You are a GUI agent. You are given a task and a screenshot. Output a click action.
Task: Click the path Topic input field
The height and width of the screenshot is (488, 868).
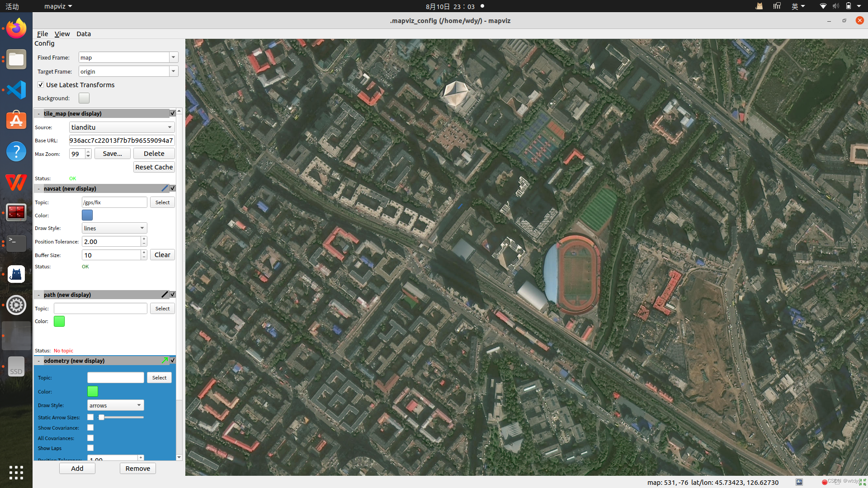pos(100,309)
